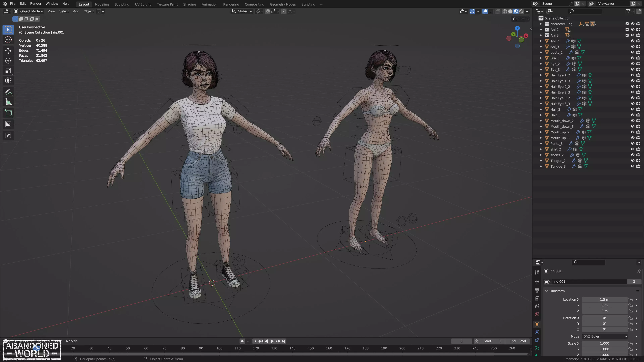The height and width of the screenshot is (362, 644).
Task: Open the Tool properties tab icon
Action: pos(537,272)
